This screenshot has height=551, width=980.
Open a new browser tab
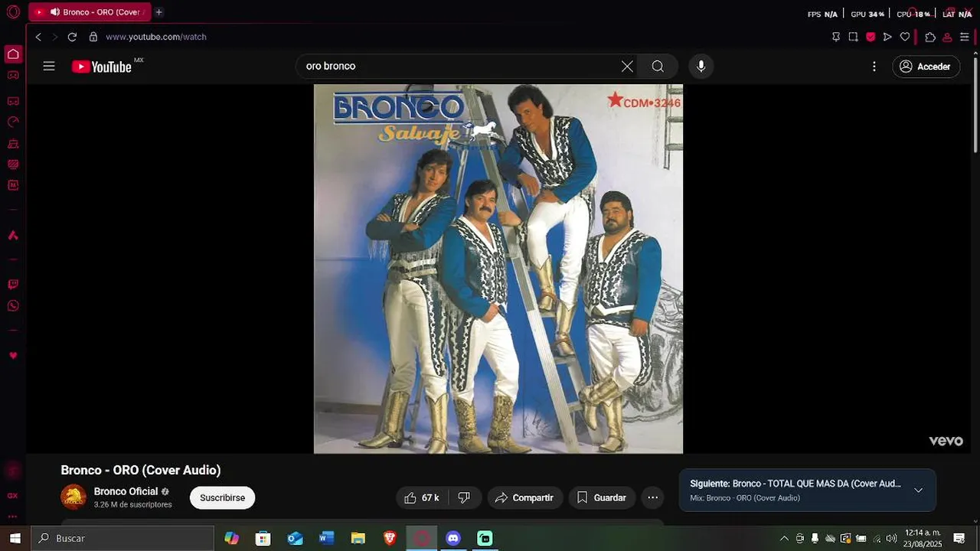click(x=158, y=12)
